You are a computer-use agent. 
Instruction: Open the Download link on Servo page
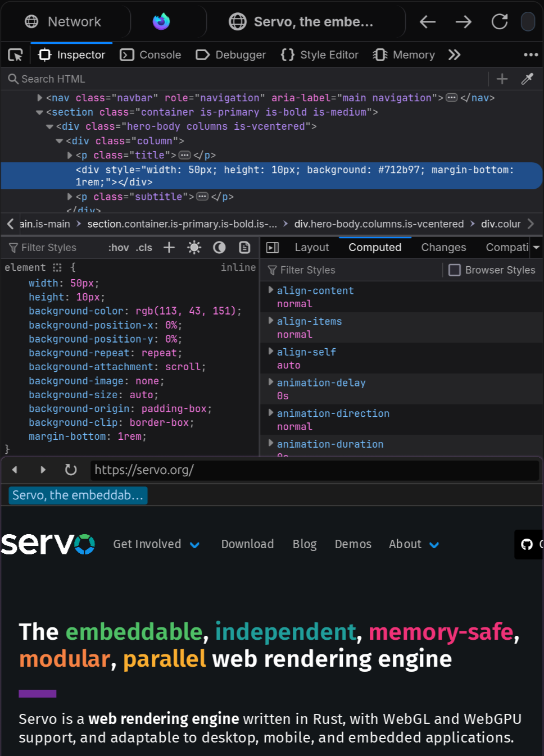click(247, 544)
